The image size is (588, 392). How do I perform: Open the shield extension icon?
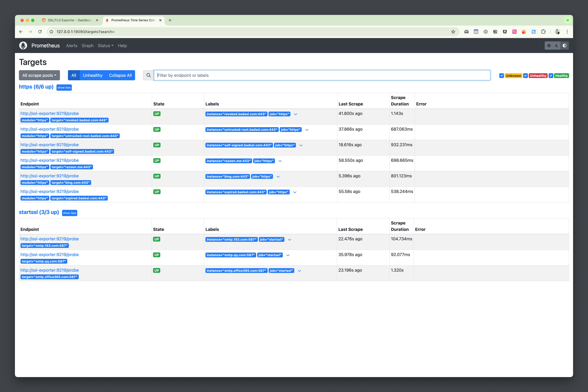[x=505, y=32]
